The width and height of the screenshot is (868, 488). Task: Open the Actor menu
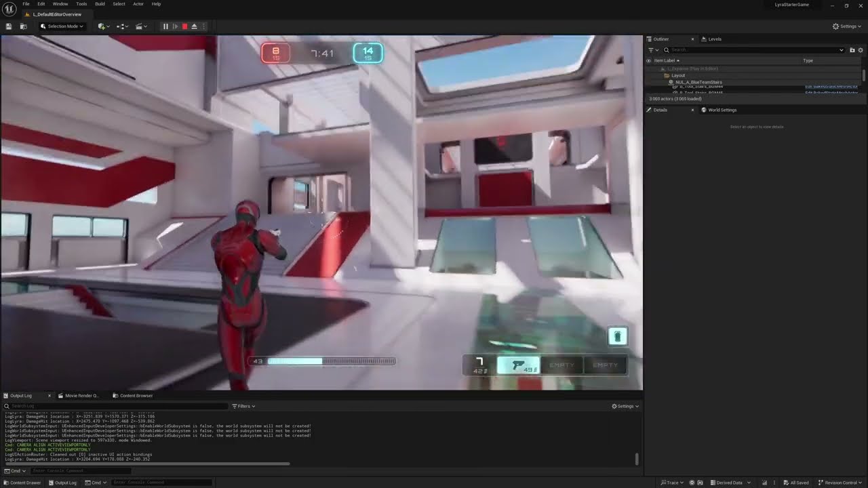[x=138, y=4]
